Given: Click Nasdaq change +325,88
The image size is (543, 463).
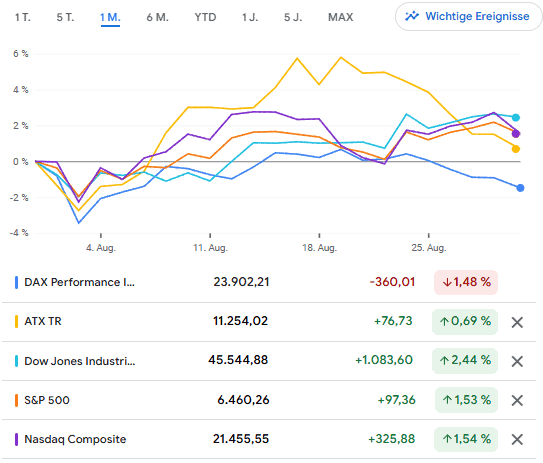Looking at the screenshot, I should click(392, 439).
